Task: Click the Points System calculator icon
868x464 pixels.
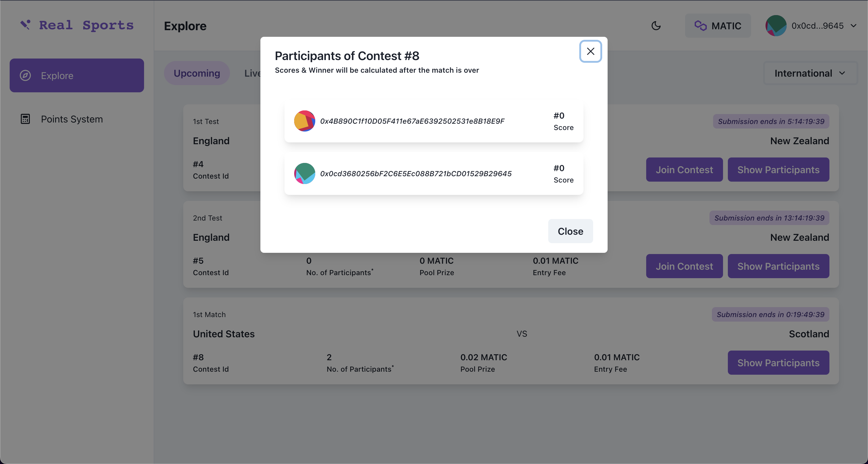Action: pos(25,119)
